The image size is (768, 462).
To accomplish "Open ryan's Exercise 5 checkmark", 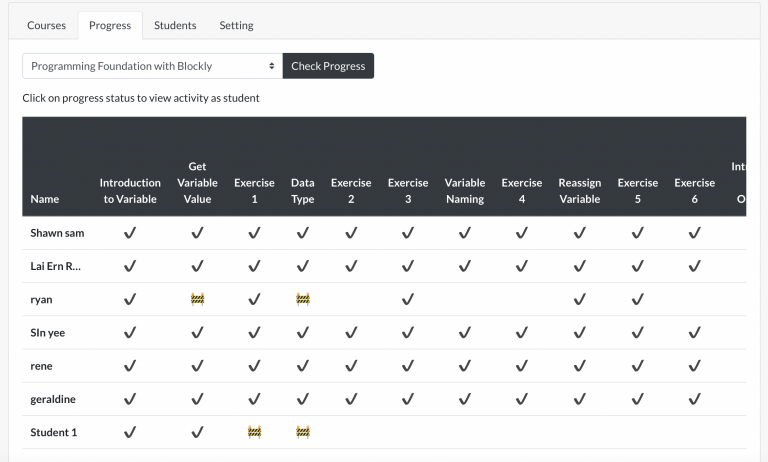I will click(637, 299).
